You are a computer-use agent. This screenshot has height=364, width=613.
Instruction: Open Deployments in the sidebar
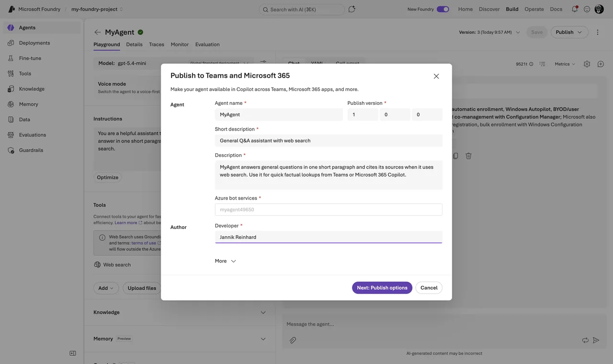(x=42, y=43)
